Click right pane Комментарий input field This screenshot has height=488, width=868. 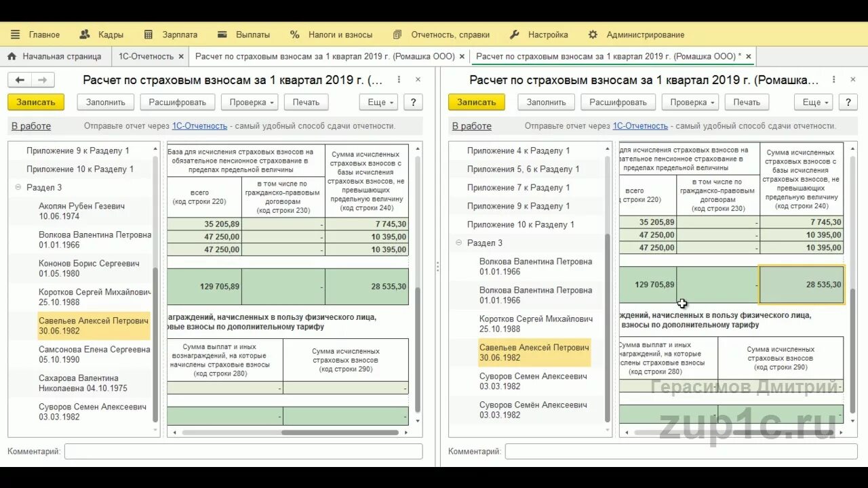pyautogui.click(x=682, y=451)
